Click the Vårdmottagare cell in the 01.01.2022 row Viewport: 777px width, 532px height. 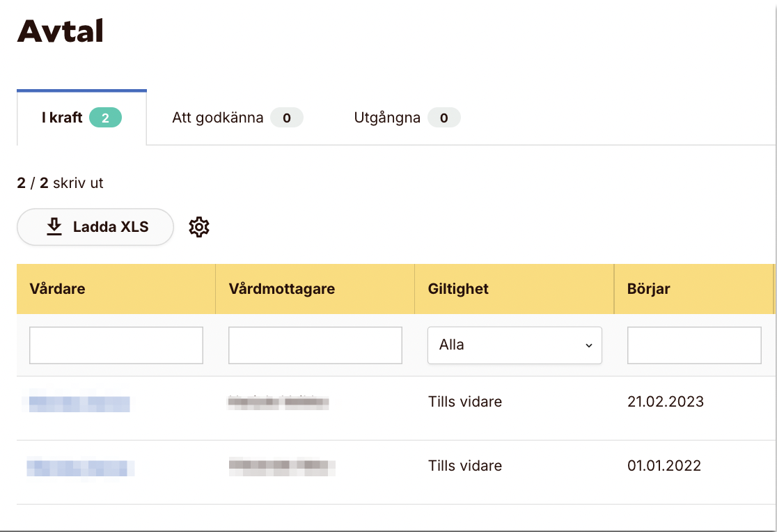[282, 467]
